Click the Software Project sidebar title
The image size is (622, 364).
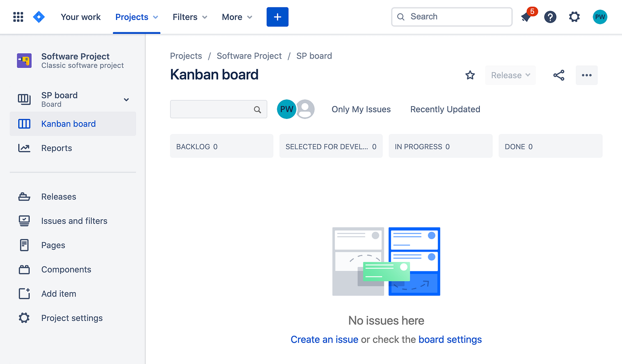76,56
